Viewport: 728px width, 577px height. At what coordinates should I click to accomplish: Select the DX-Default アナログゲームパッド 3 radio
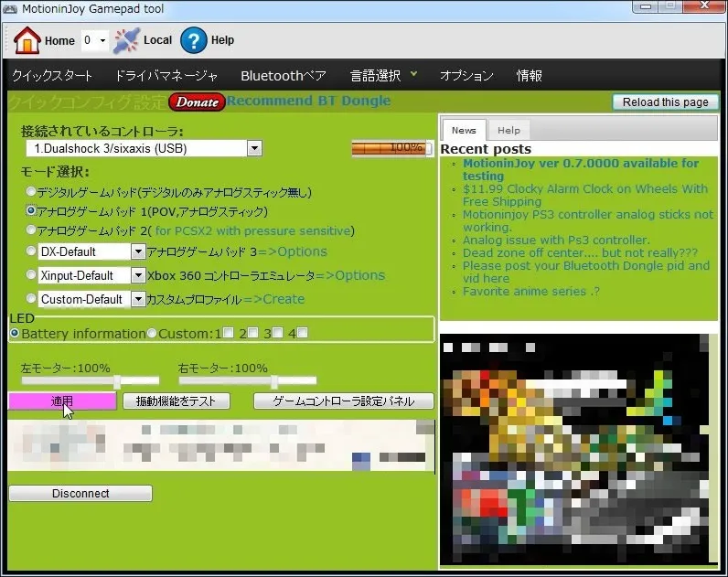click(31, 251)
